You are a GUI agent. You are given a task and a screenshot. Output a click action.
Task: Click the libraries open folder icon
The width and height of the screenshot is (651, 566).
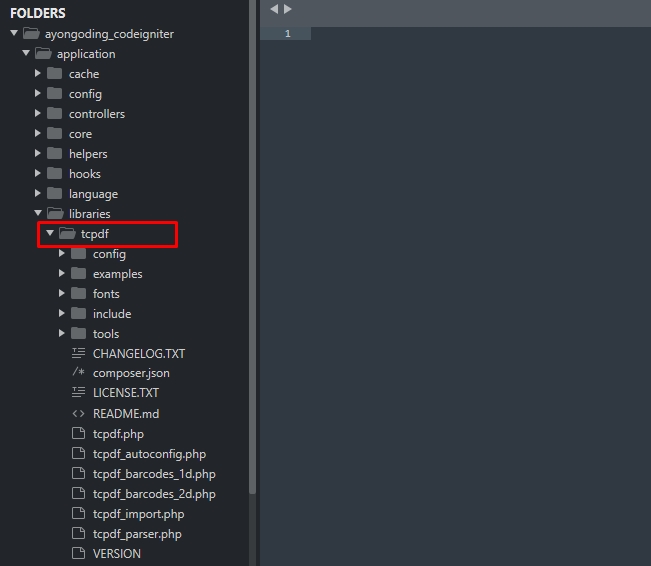point(55,213)
